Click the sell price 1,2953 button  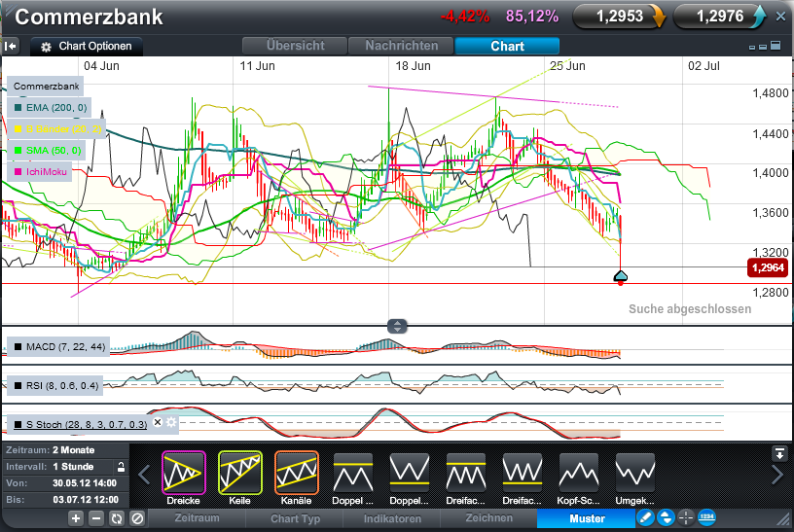pos(620,17)
